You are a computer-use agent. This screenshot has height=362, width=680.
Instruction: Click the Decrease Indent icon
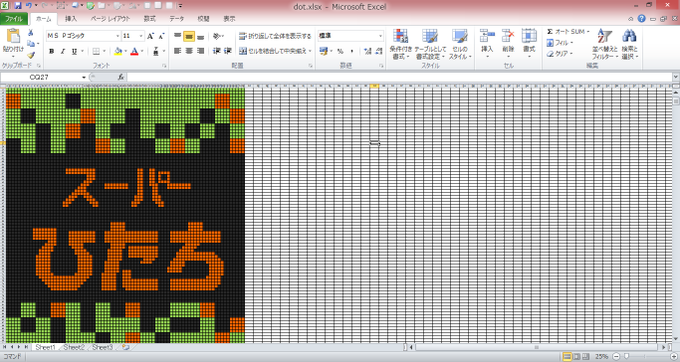coord(217,51)
